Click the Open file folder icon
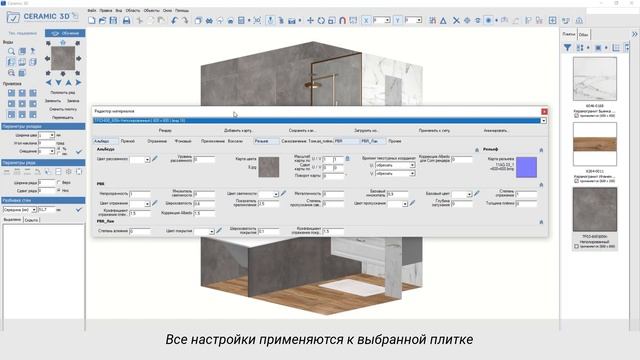 pyautogui.click(x=102, y=20)
